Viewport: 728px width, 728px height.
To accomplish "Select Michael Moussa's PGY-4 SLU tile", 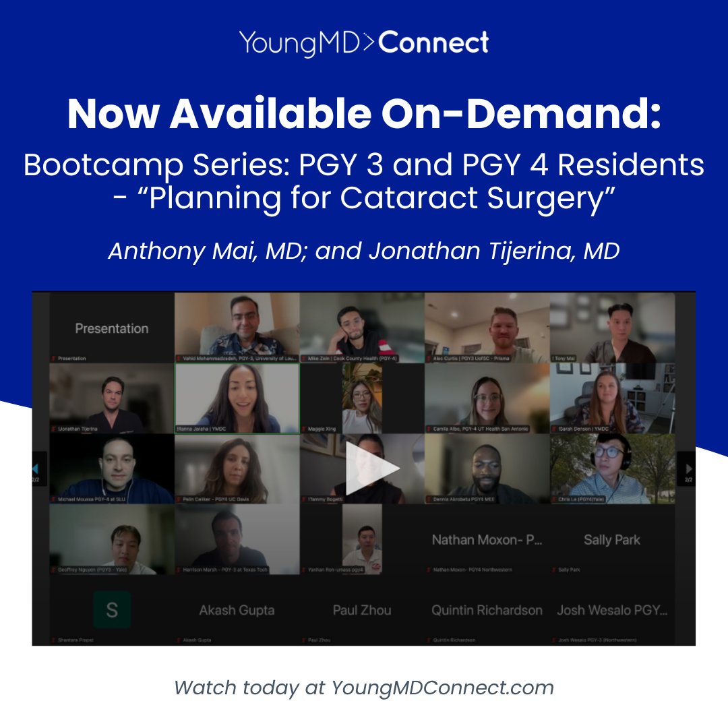I will pos(111,469).
